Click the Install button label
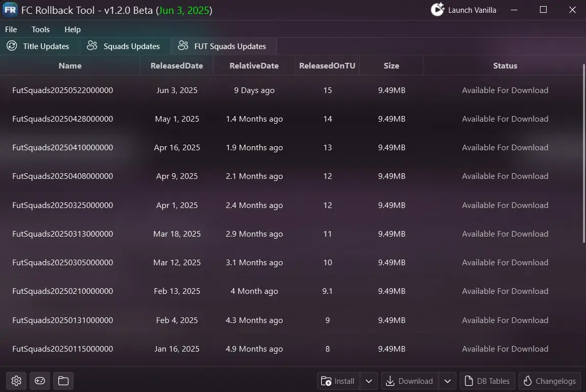 tap(344, 381)
